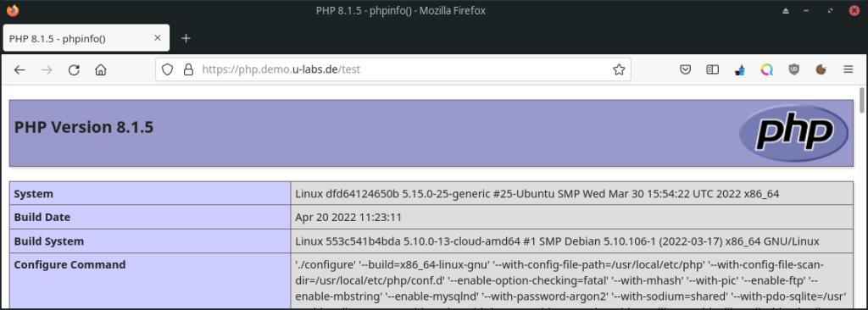The height and width of the screenshot is (310, 868).
Task: Save page to Pocket
Action: [x=685, y=69]
